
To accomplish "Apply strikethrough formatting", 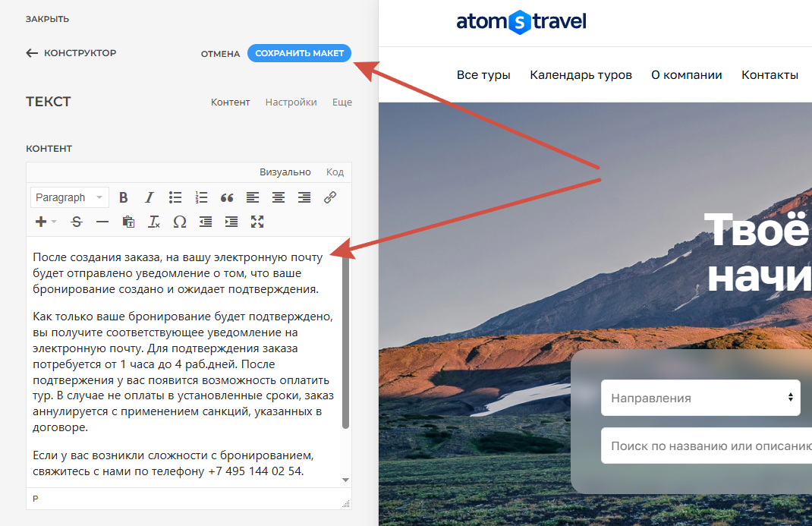I will tap(77, 222).
